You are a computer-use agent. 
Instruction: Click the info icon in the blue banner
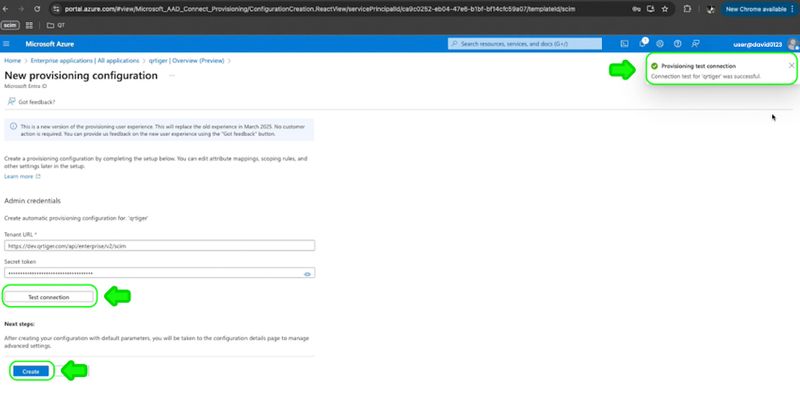tap(13, 126)
